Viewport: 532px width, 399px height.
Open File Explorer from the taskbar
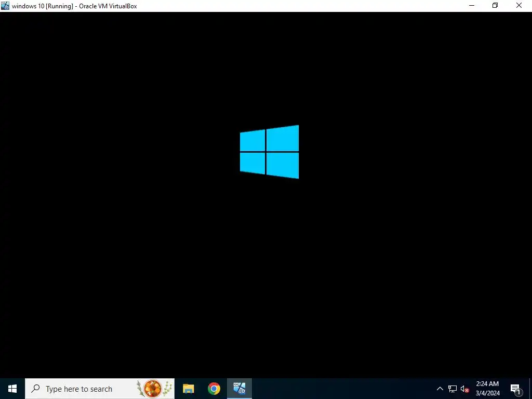[188, 389]
